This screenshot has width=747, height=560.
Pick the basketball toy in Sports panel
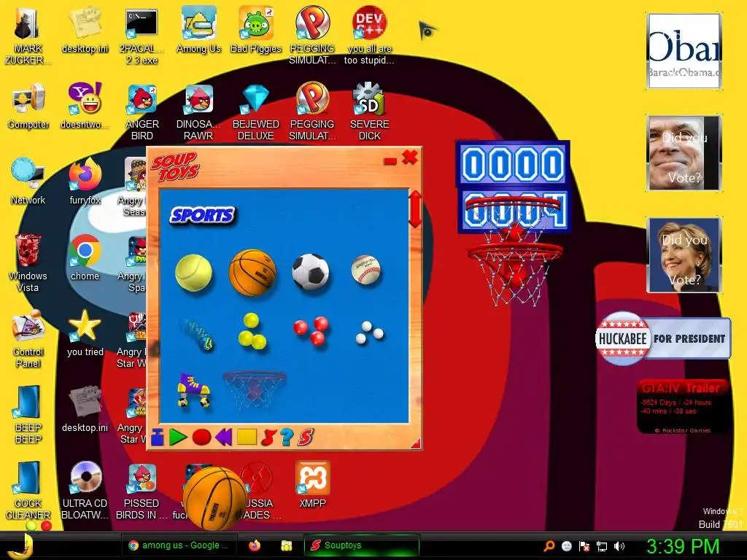[252, 273]
